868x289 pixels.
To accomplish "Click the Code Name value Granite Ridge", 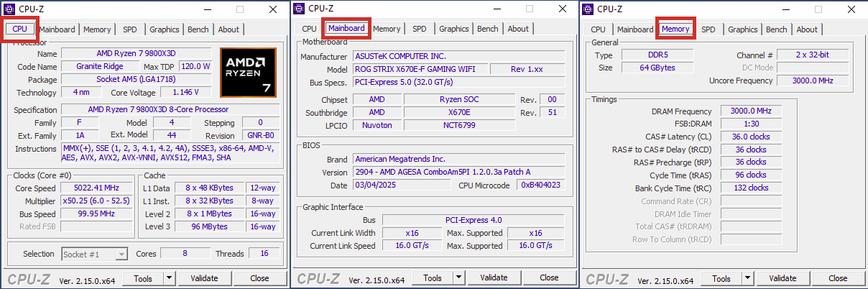I will (99, 67).
